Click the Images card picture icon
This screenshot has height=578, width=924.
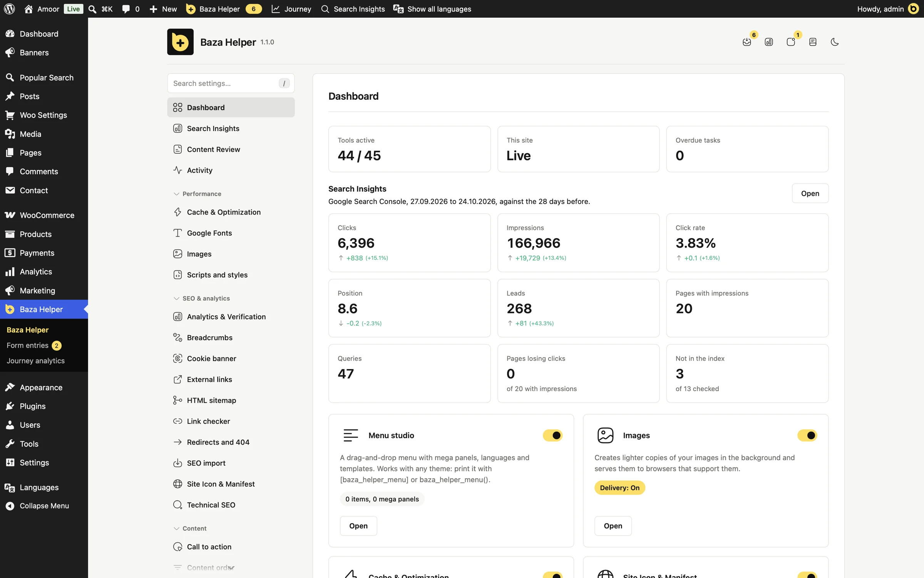click(605, 435)
